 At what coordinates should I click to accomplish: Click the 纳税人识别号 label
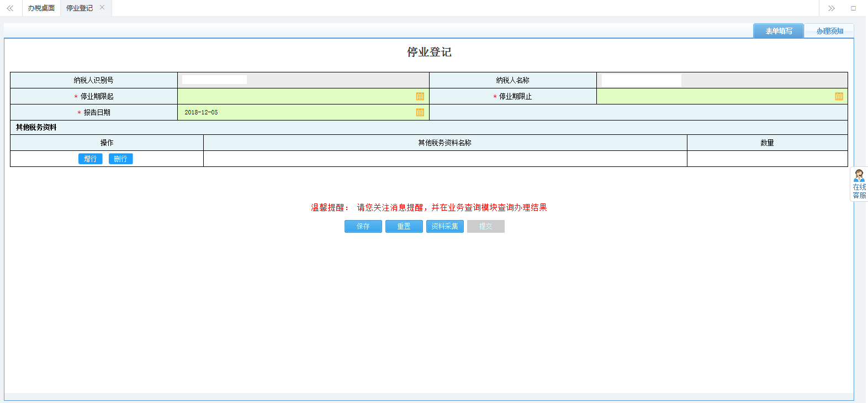point(94,80)
